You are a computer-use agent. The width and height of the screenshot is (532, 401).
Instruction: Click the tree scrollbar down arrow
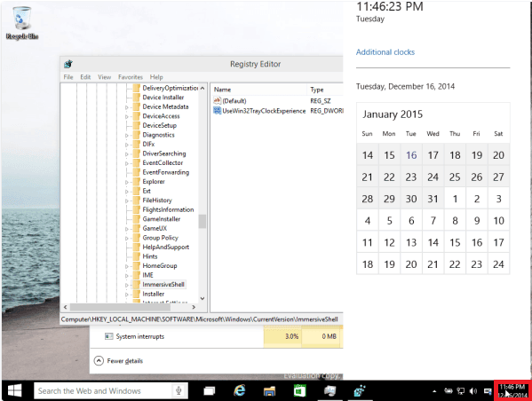[202, 298]
